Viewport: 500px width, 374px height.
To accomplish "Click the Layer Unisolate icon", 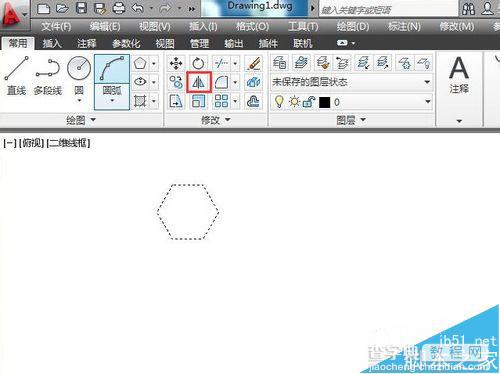I will point(383,63).
